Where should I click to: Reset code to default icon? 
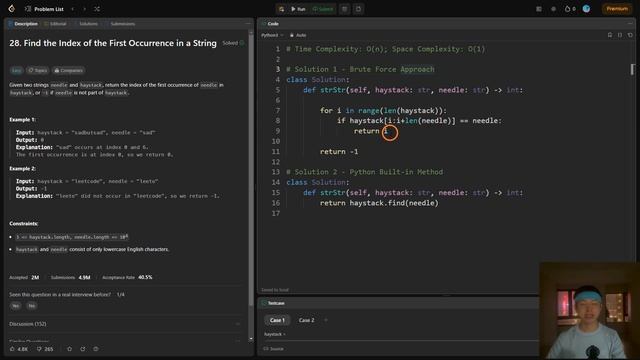pyautogui.click(x=630, y=35)
